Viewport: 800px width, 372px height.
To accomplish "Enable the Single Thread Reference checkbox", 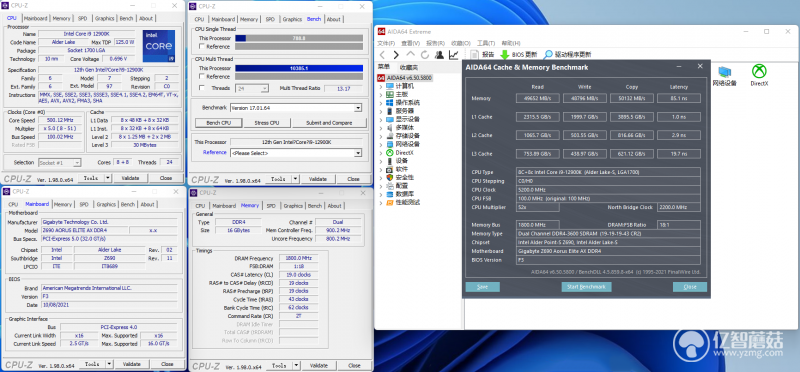I will point(202,47).
